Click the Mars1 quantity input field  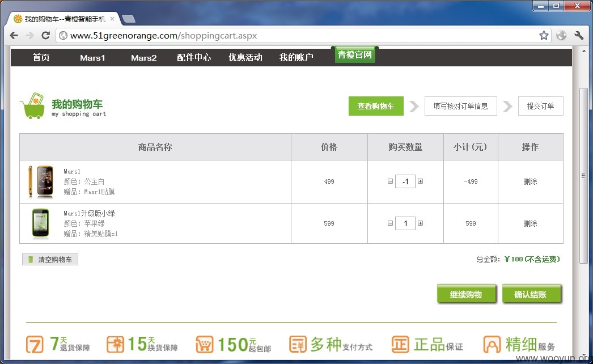(x=405, y=181)
